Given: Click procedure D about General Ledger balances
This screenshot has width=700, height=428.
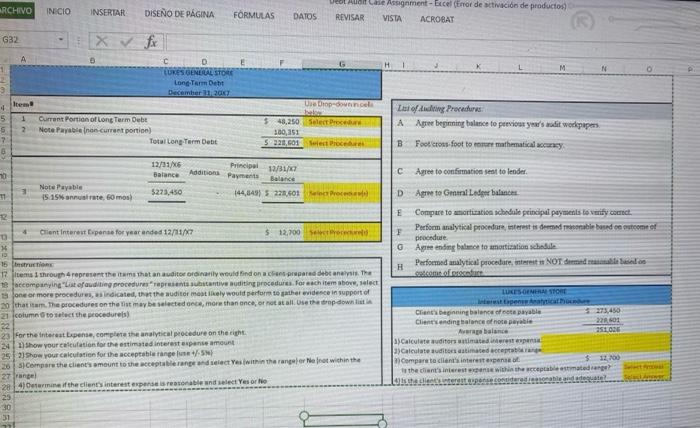Looking at the screenshot, I should pos(467,193).
